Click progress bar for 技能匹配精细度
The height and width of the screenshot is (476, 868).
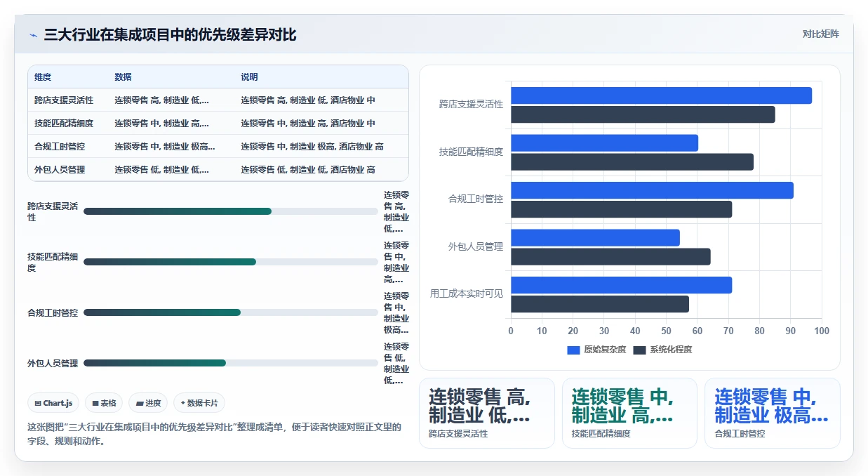tap(231, 262)
